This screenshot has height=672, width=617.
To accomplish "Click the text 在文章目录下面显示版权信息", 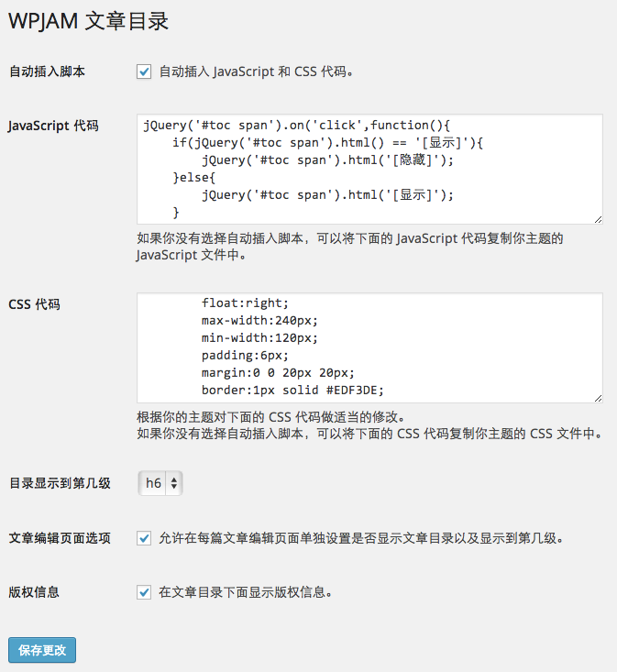I will click(245, 592).
